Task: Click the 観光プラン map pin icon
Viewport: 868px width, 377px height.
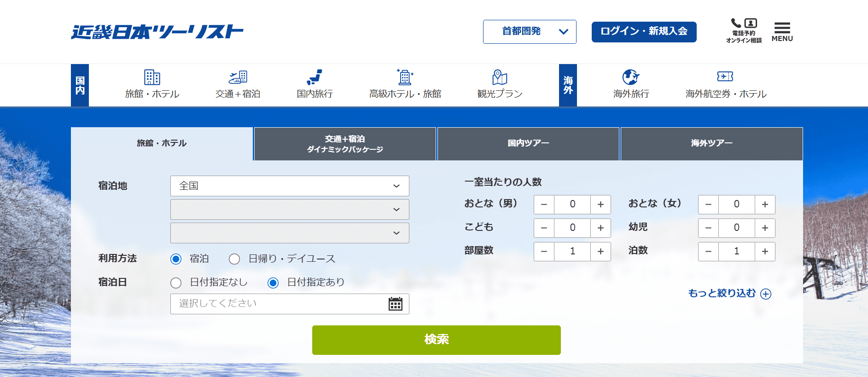Action: pyautogui.click(x=500, y=77)
